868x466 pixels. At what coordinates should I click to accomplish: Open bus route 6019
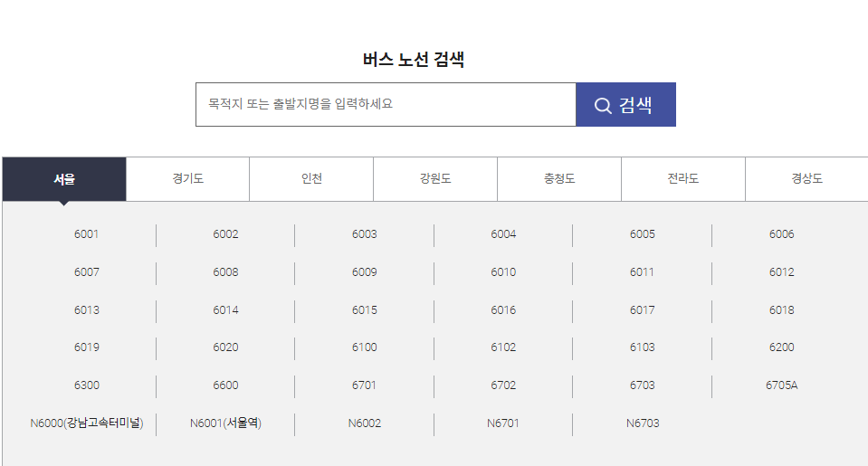click(x=86, y=347)
